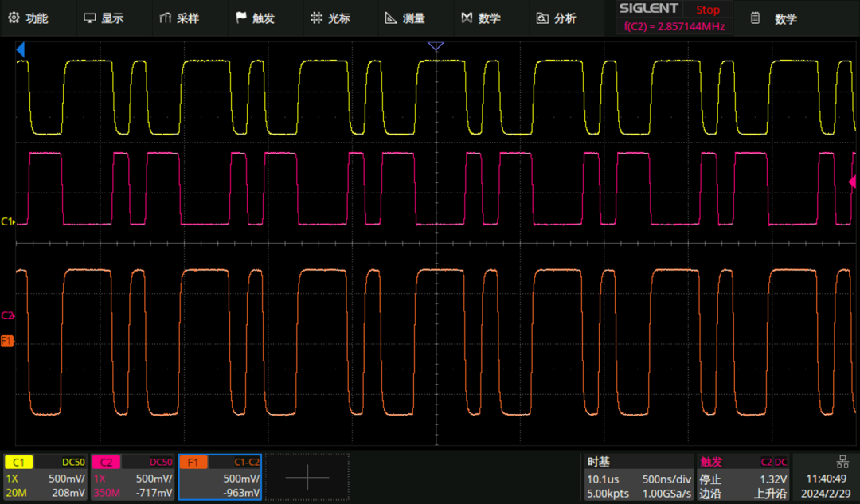Image resolution: width=860 pixels, height=504 pixels.
Task: Open the date and time network panel
Action: click(826, 477)
